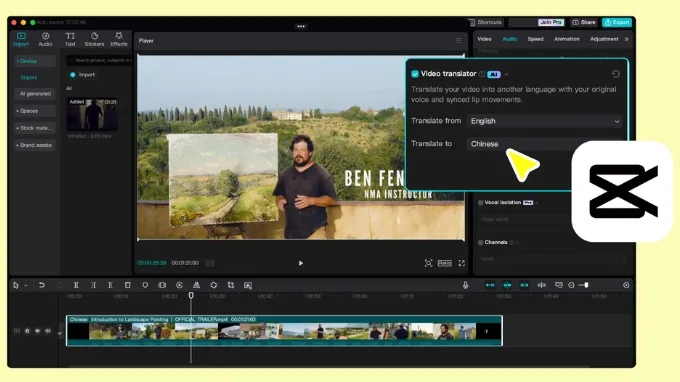
Task: Click the freeze frame icon in timeline toolbar
Action: tap(162, 285)
